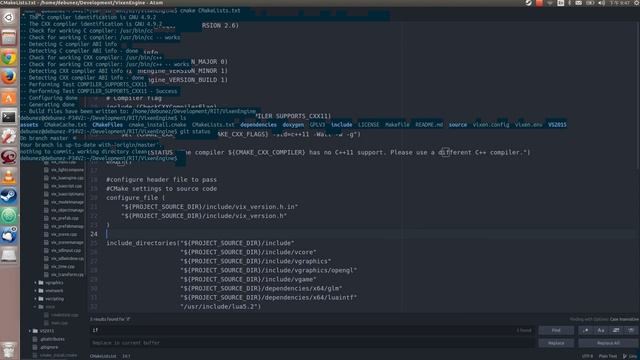Click the configure_file line in editor

(x=136, y=198)
